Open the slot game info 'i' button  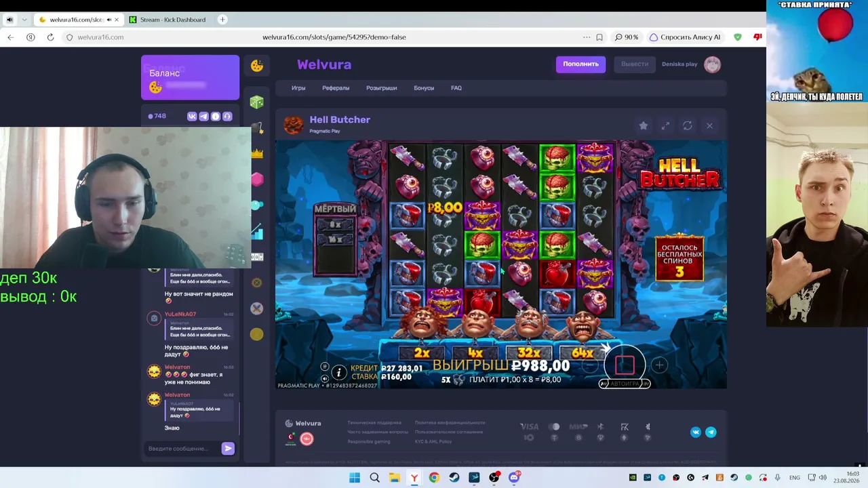(338, 372)
